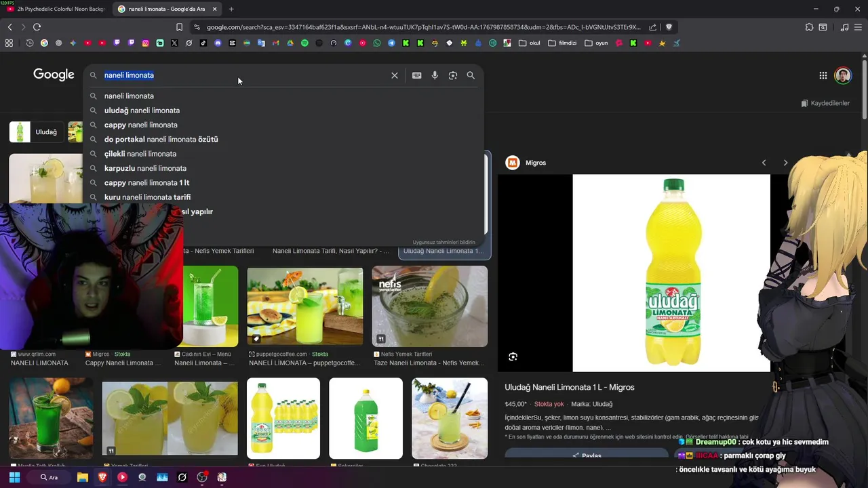Open the history bookmark clock icon
This screenshot has height=488, width=868.
[x=30, y=43]
